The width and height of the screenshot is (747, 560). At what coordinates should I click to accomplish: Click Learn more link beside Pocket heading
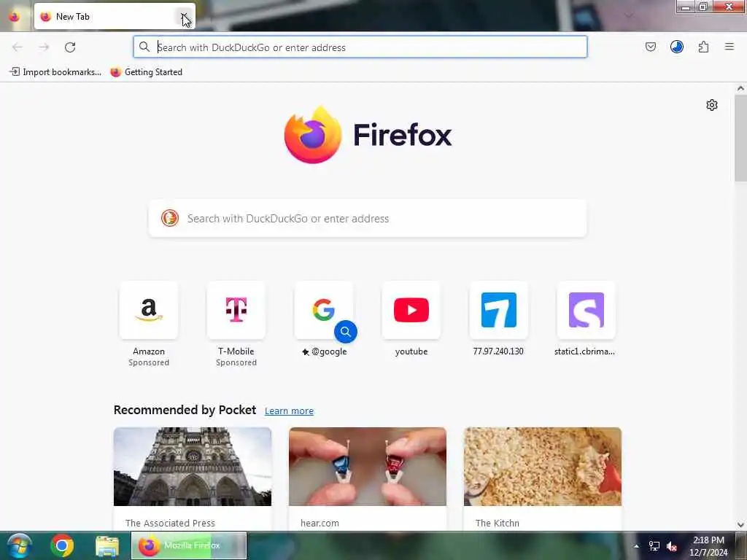pos(289,411)
